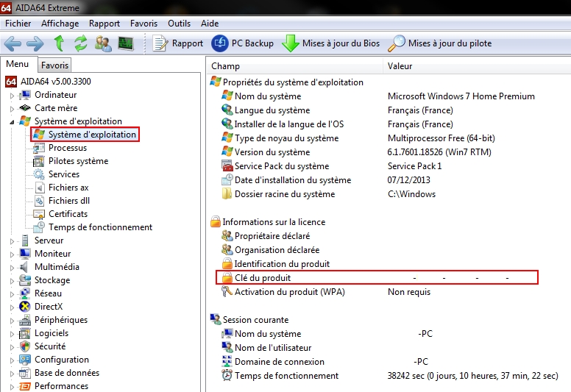Select Certificats icon in tree
Viewport: 571px width, 392px height.
(38, 214)
